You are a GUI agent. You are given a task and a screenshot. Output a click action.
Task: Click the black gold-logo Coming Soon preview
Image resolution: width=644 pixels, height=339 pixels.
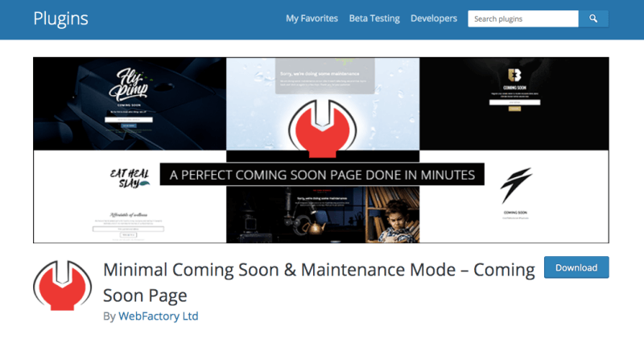514,104
